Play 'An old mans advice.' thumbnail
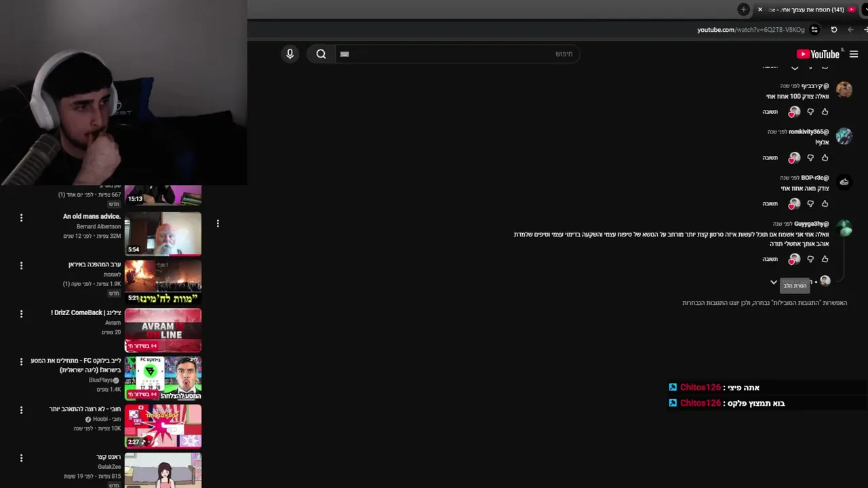 click(163, 234)
